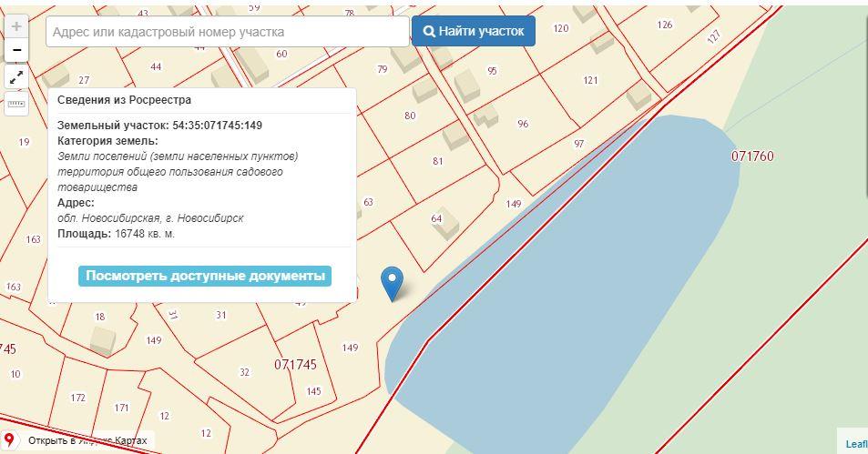Select parcel number 81 on map
The height and width of the screenshot is (454, 868).
(437, 161)
